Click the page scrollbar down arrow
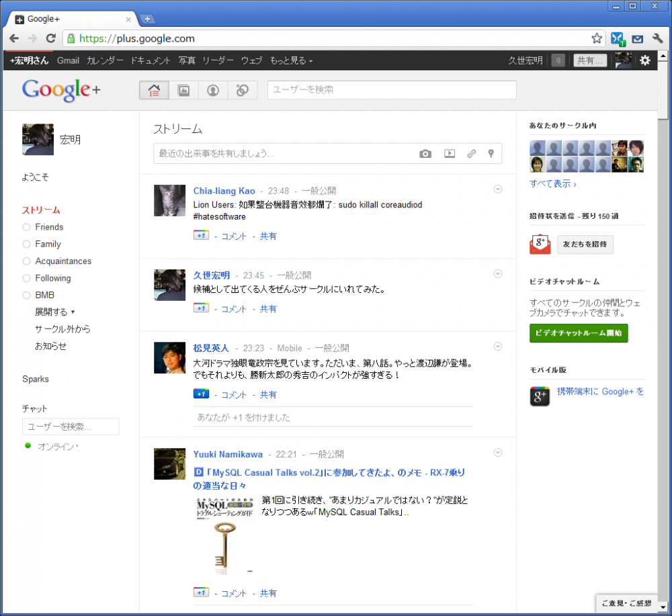Screen dimensions: 672x616 [663, 607]
